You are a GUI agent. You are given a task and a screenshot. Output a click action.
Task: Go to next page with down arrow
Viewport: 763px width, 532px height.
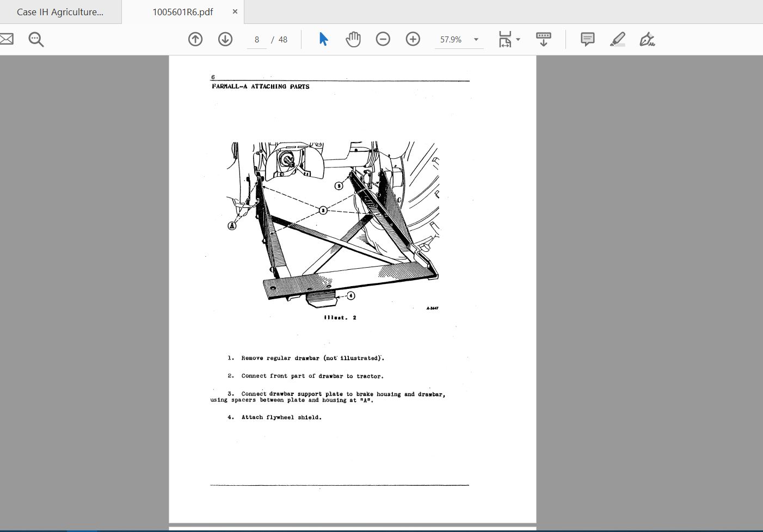coord(225,39)
